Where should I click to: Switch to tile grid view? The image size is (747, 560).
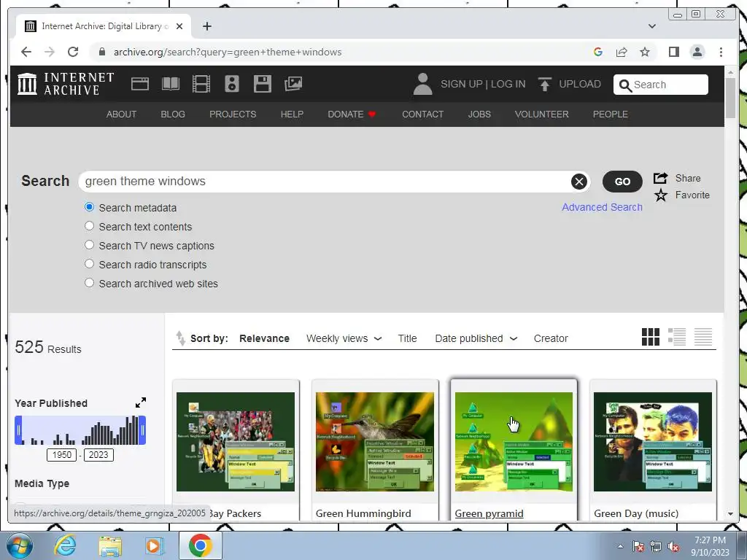(x=651, y=337)
